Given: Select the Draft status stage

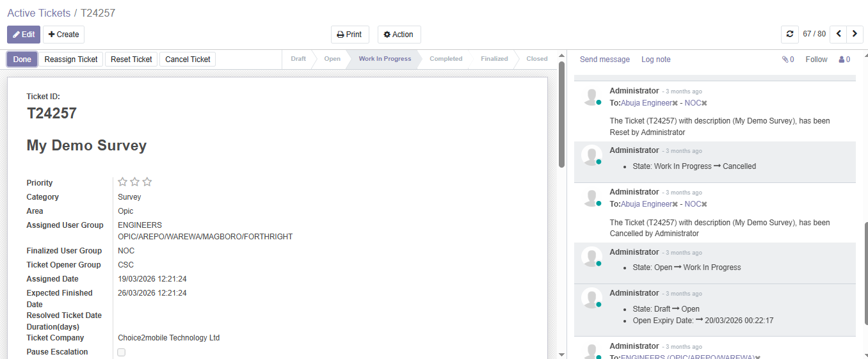Looking at the screenshot, I should pyautogui.click(x=298, y=59).
